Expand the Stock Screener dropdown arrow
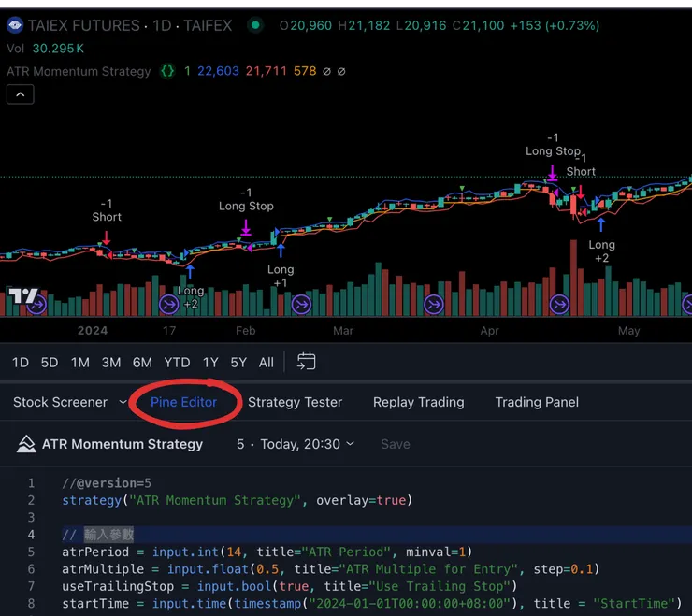This screenshot has width=692, height=616. coord(123,403)
